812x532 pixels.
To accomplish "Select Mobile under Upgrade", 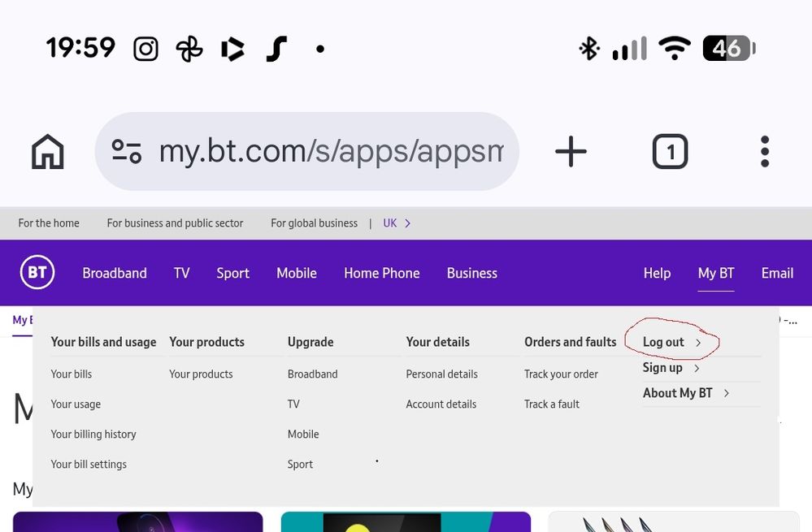I will 303,435.
